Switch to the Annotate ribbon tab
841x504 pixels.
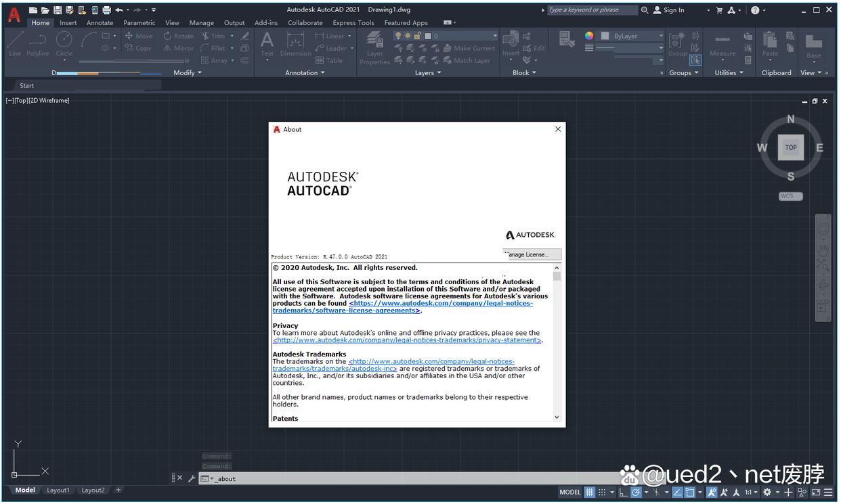click(x=100, y=22)
